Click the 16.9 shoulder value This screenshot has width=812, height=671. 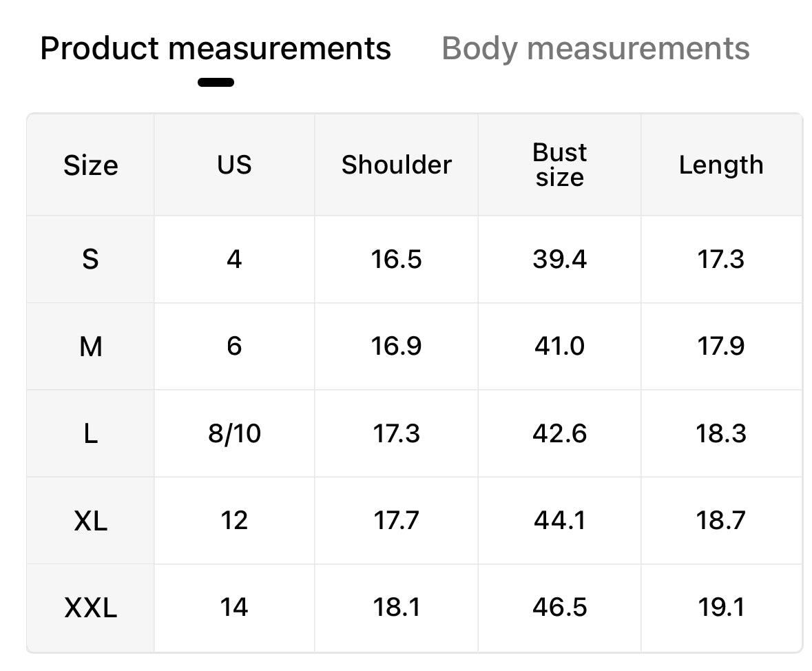tap(396, 346)
